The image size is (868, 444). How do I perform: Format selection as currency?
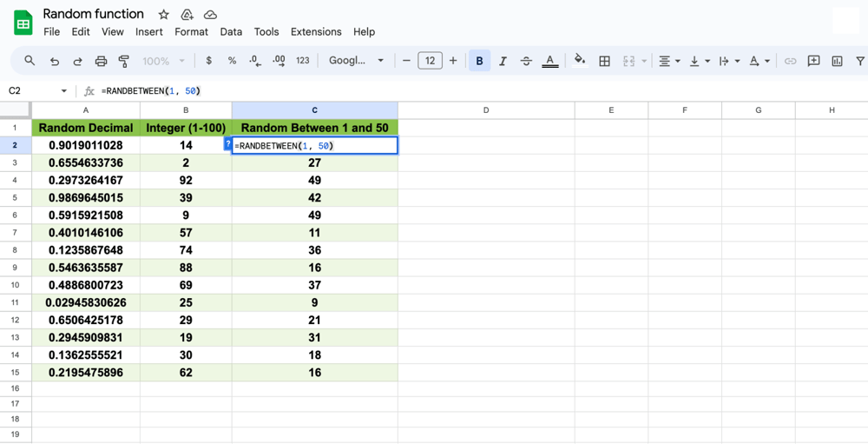pos(208,61)
